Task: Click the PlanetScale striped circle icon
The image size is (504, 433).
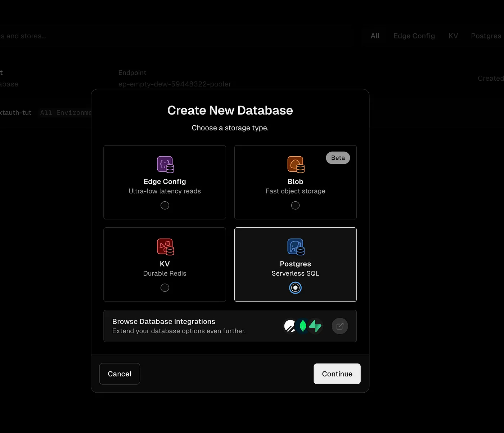Action: 290,326
